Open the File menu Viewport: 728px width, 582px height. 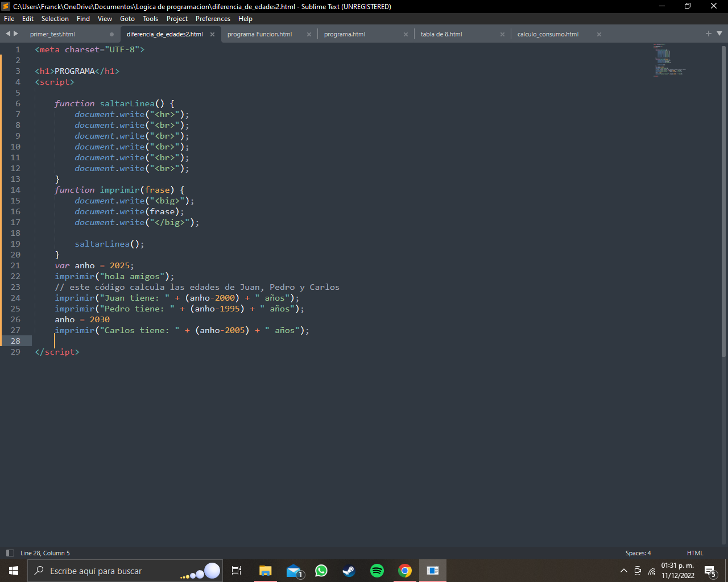coord(9,19)
